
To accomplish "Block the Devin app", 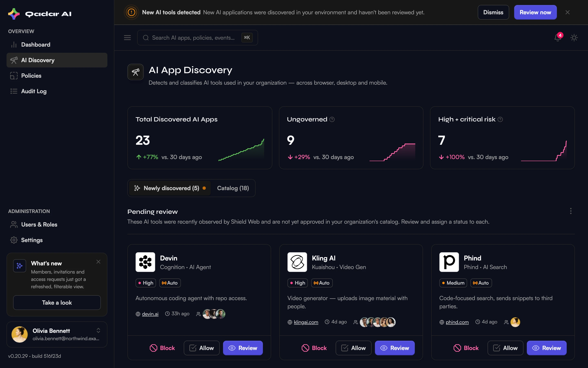I will 162,348.
